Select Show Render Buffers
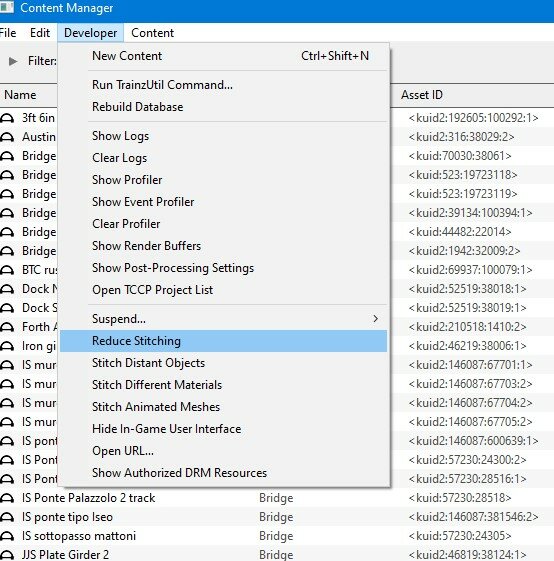Screen dimensions: 554x561 point(223,246)
